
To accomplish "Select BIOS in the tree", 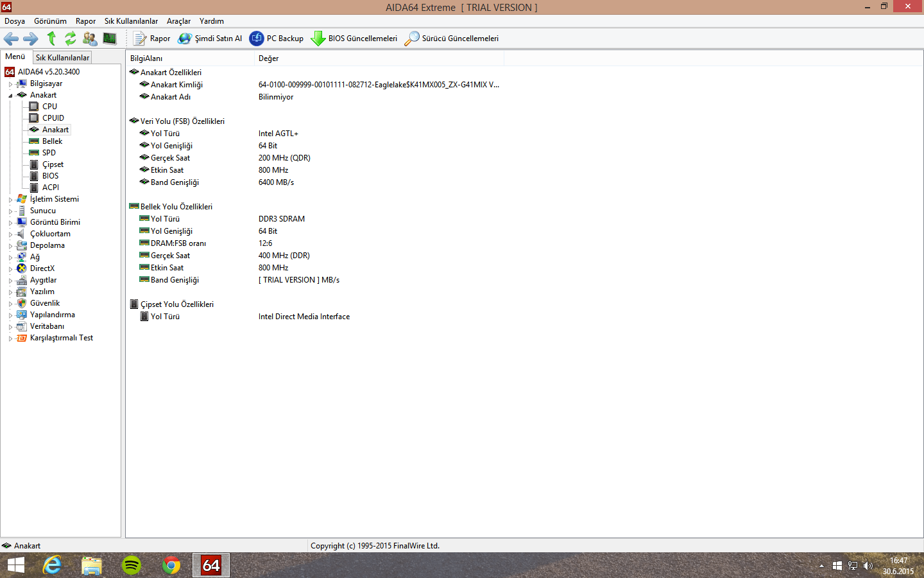I will pyautogui.click(x=50, y=176).
